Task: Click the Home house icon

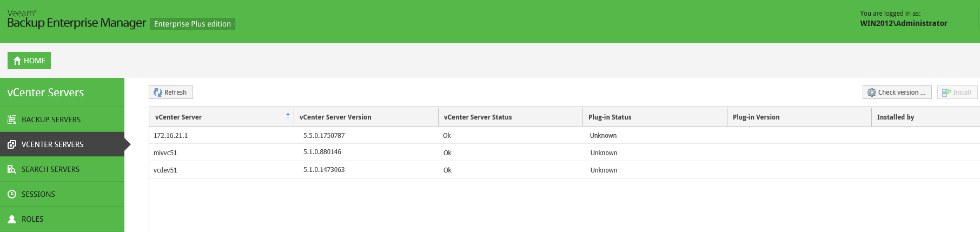Action: coord(17,61)
